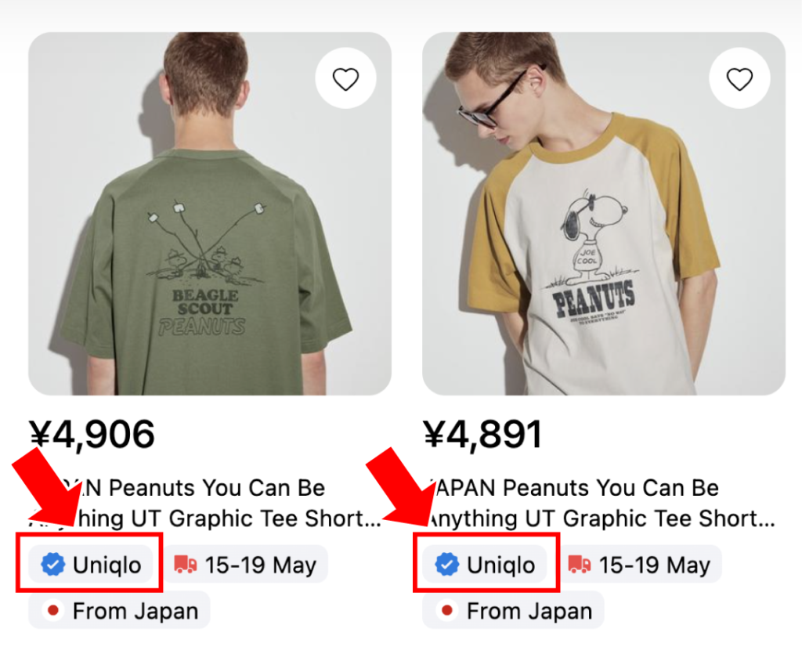Viewport: 802px width, 672px height.
Task: Click red delivery truck icon for ¥4,906 tee
Action: click(186, 565)
